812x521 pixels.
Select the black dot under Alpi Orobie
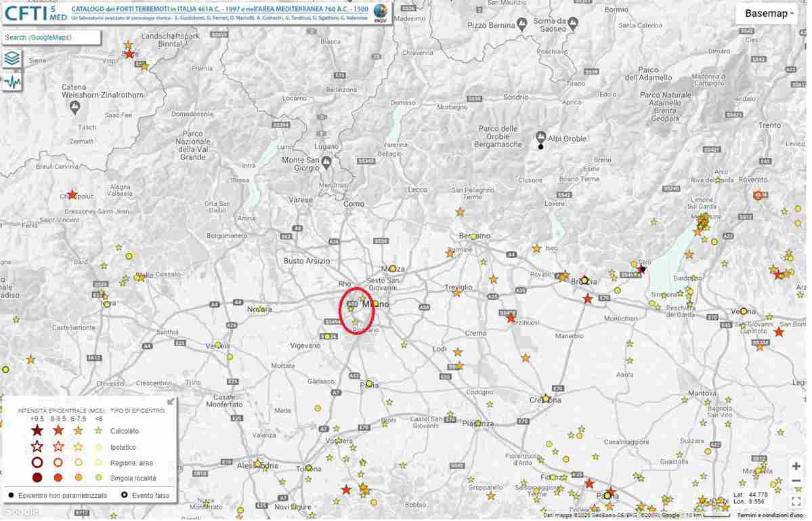click(540, 147)
